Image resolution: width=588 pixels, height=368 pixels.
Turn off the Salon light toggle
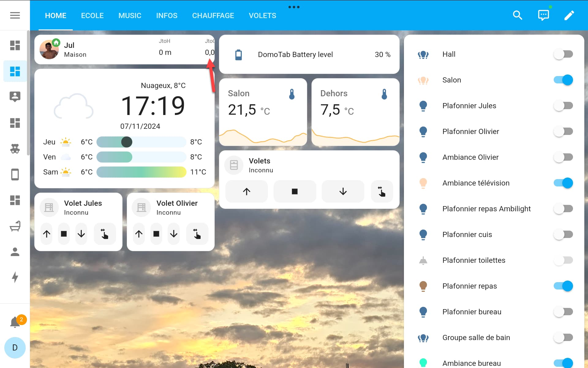point(563,80)
